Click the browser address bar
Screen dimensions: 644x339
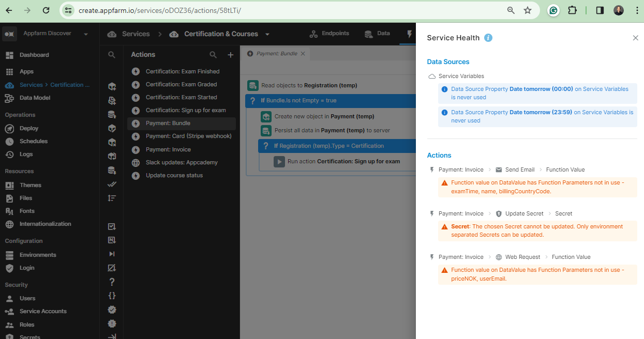207,10
